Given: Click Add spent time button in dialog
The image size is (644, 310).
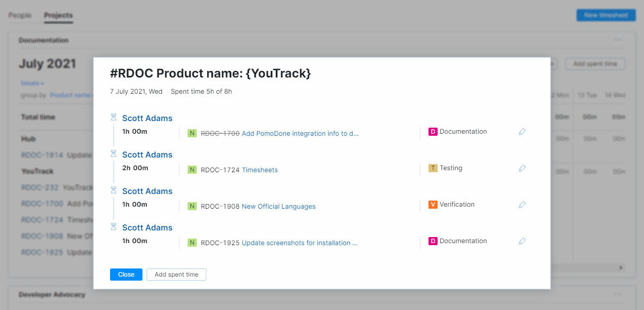Looking at the screenshot, I should pyautogui.click(x=176, y=275).
